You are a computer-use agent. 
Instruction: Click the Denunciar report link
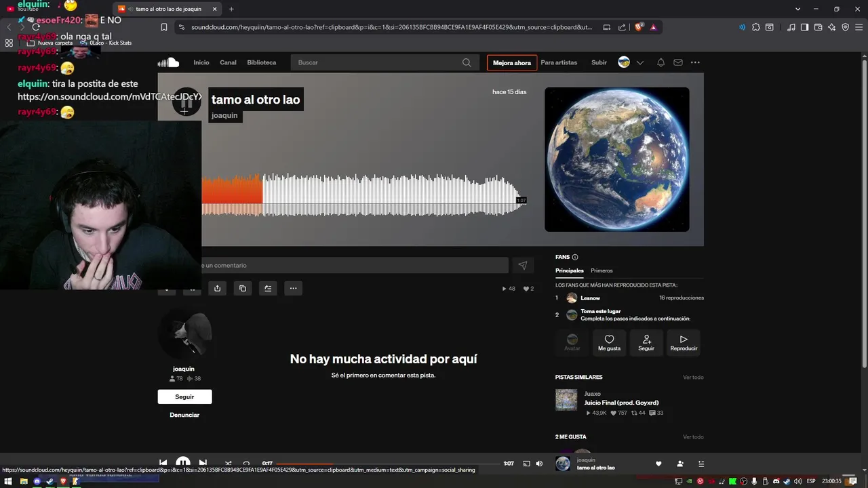184,415
